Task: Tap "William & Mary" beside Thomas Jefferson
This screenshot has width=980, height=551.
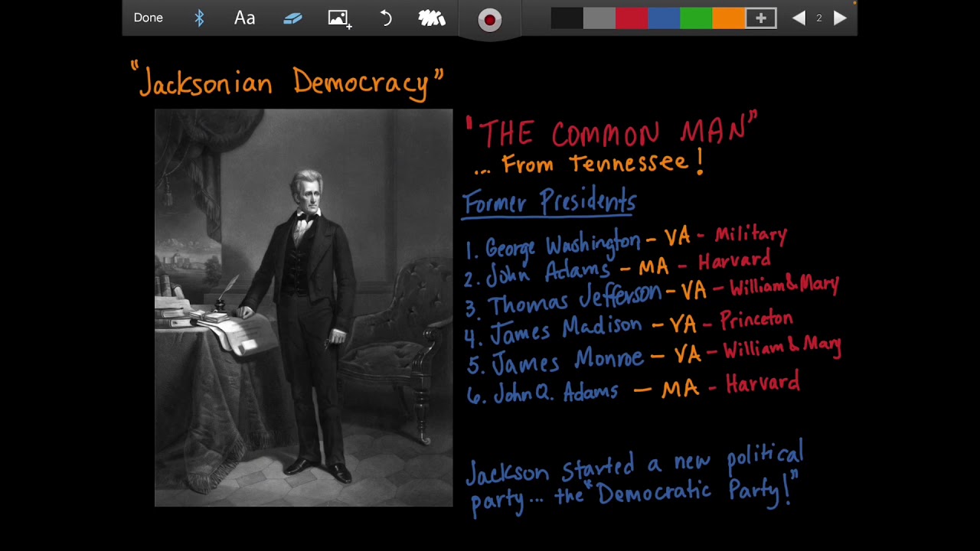Action: [x=784, y=287]
